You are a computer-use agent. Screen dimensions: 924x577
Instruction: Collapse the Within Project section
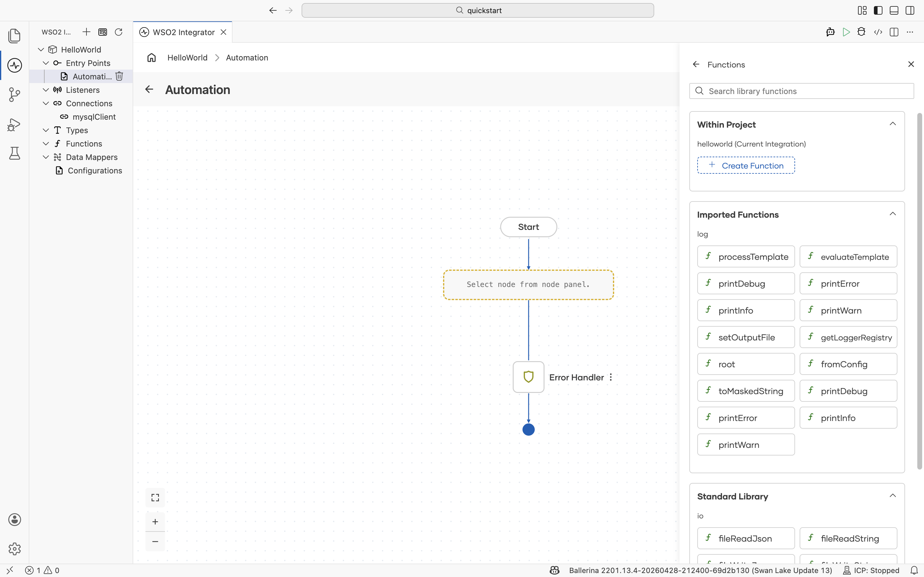[x=893, y=124]
